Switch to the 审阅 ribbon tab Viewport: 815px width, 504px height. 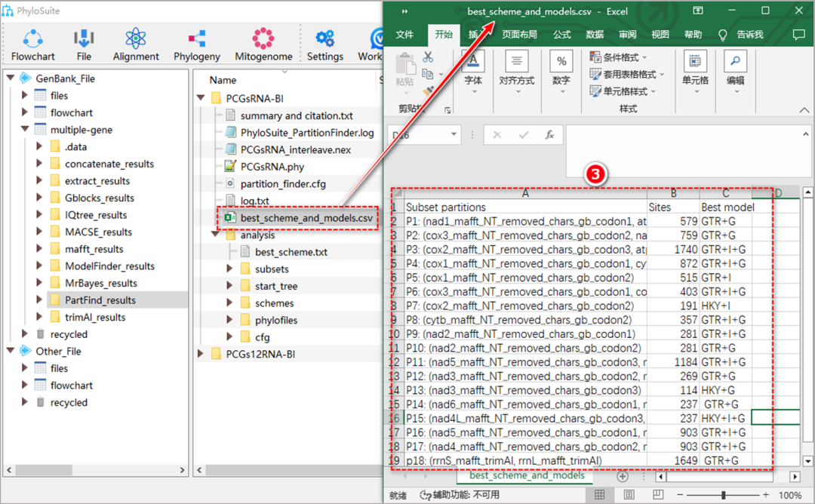pyautogui.click(x=627, y=35)
